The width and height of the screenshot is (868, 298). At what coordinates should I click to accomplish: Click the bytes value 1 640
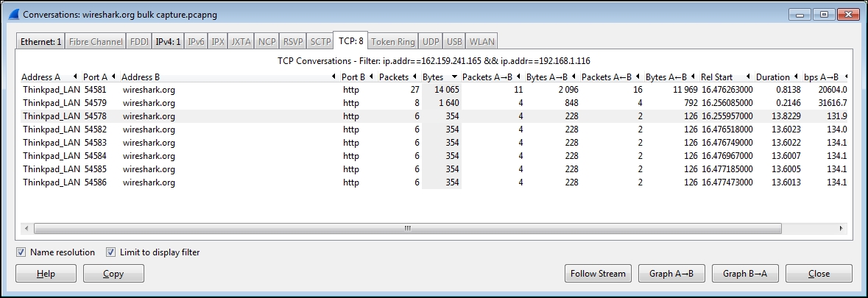pos(449,103)
